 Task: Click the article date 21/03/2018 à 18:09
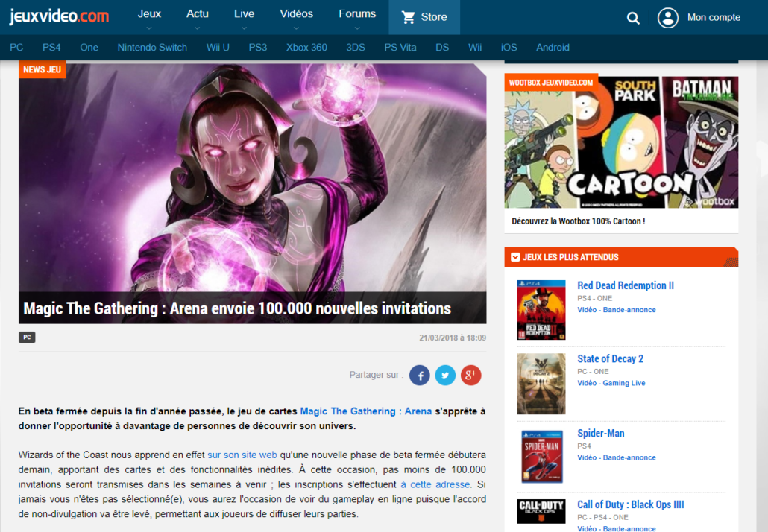[453, 338]
